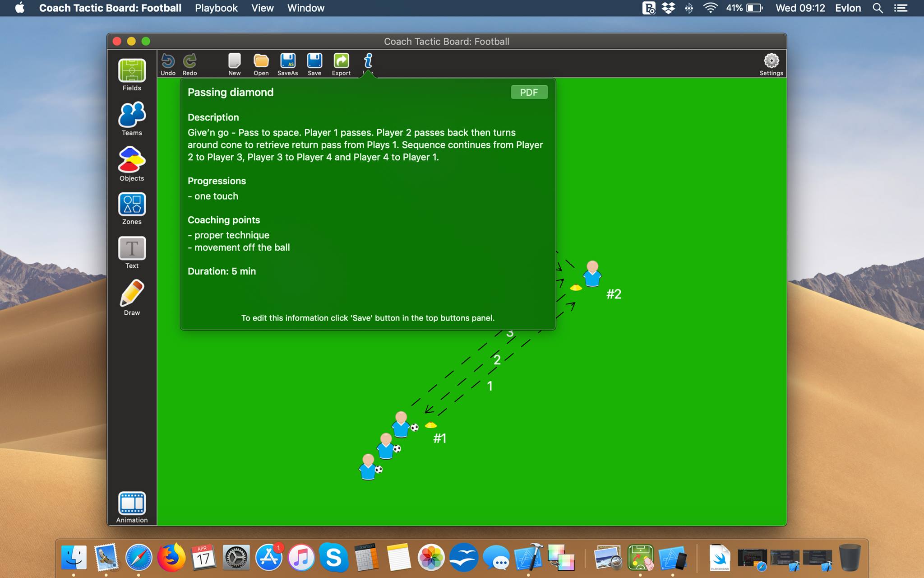Screen dimensions: 924x578
Task: Open the Trash in the Dock
Action: point(850,557)
